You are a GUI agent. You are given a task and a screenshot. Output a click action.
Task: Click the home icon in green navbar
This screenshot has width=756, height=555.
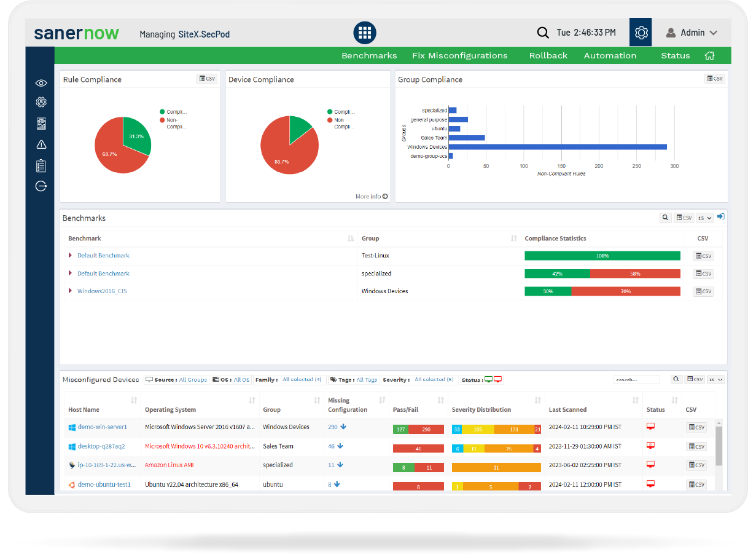709,55
